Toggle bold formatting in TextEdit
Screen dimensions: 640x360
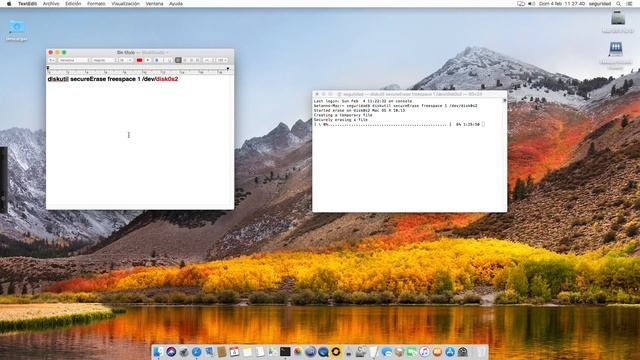pyautogui.click(x=157, y=60)
